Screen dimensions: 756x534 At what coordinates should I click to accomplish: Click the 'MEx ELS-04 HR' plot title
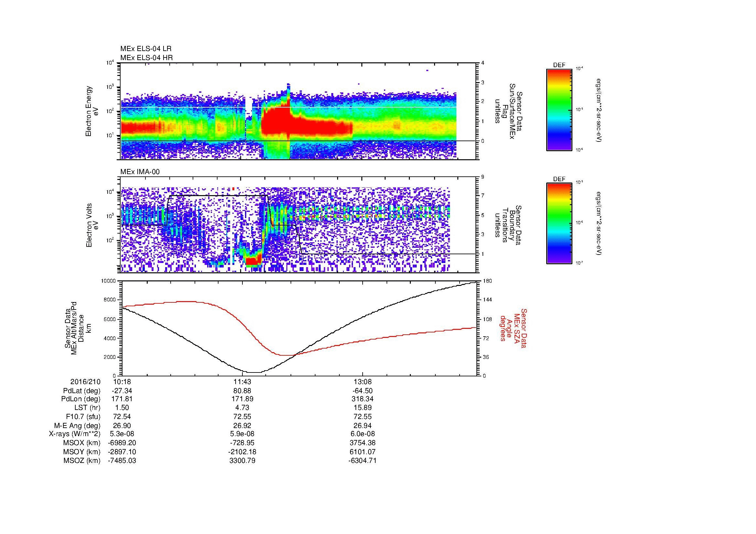pos(146,58)
